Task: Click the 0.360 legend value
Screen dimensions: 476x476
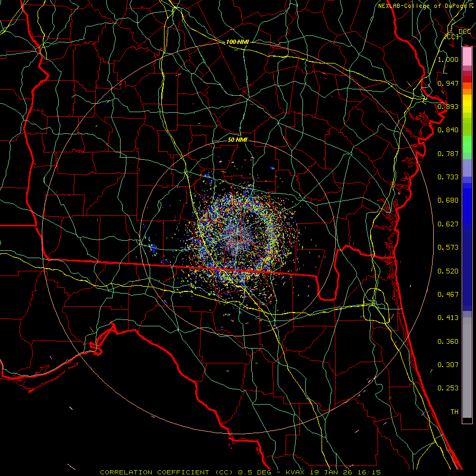Action: click(448, 342)
